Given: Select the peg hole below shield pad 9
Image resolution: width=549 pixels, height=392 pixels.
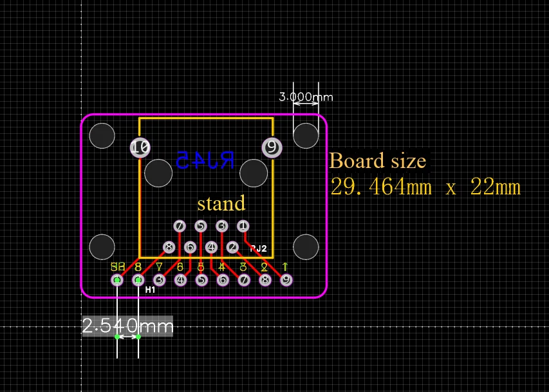Looking at the screenshot, I should 254,173.
